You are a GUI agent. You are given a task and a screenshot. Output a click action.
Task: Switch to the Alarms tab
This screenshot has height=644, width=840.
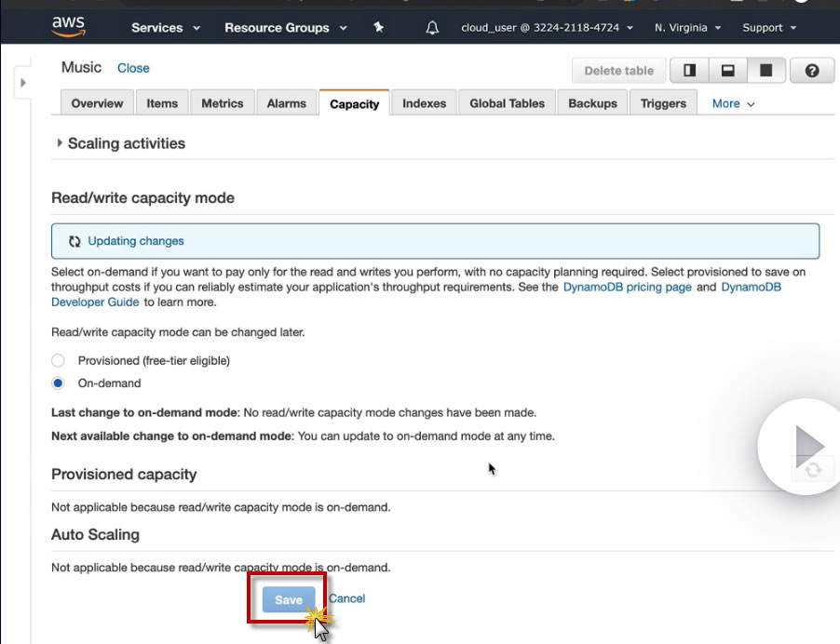click(x=287, y=103)
